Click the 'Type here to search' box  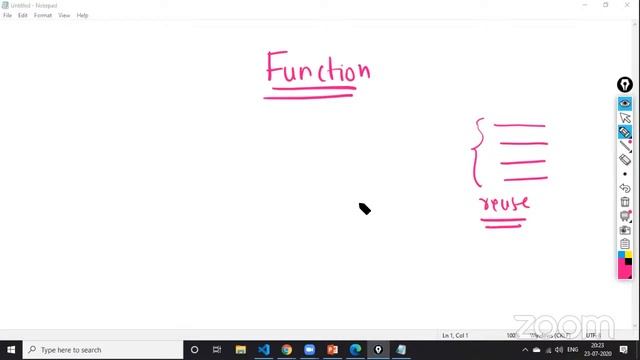point(103,350)
